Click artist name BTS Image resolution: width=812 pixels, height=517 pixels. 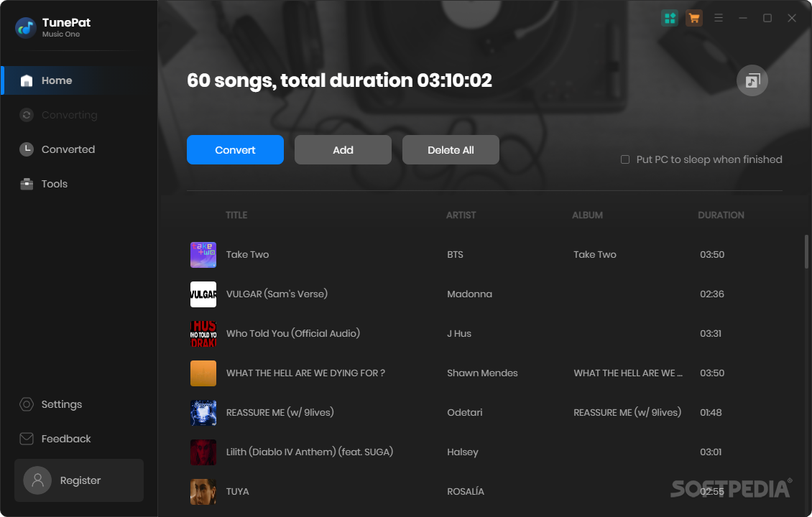tap(455, 255)
